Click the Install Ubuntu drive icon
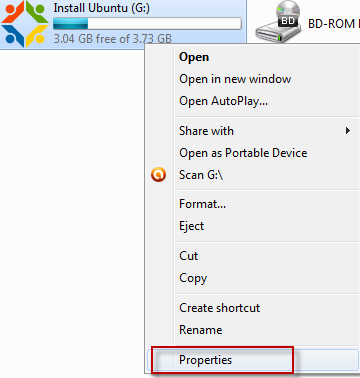The width and height of the screenshot is (360, 378). 25,24
